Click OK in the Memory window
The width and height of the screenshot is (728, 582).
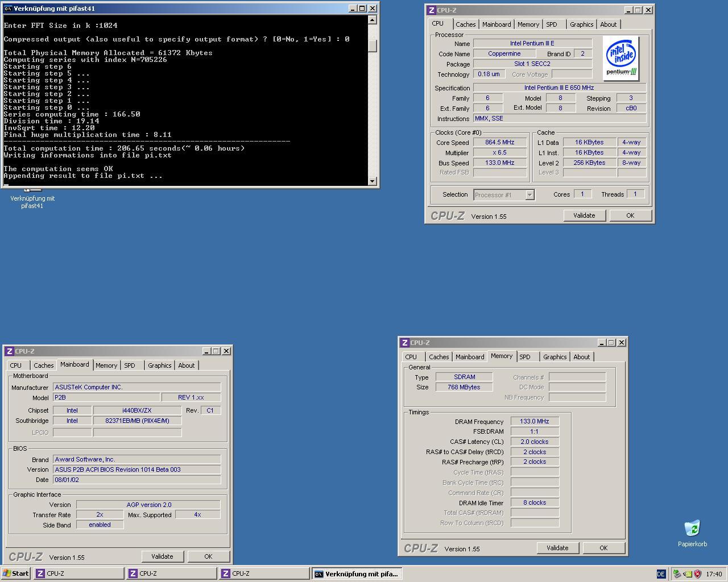(x=603, y=548)
